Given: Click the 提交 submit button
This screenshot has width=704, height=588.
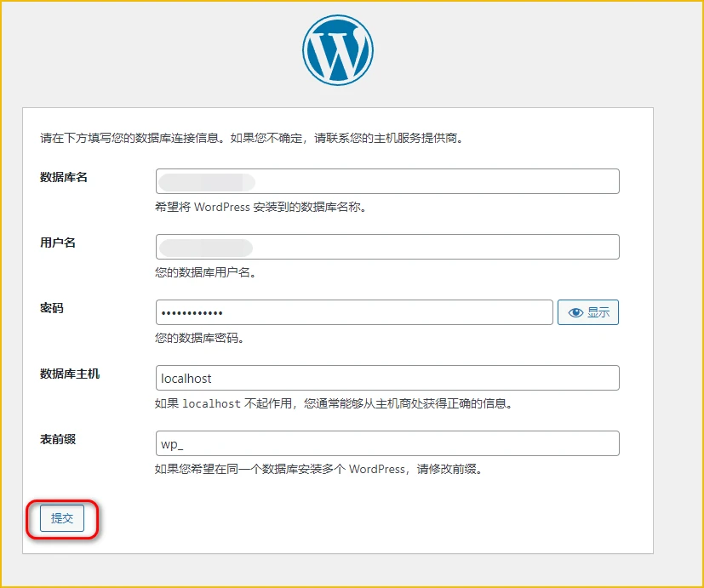Looking at the screenshot, I should coord(62,518).
